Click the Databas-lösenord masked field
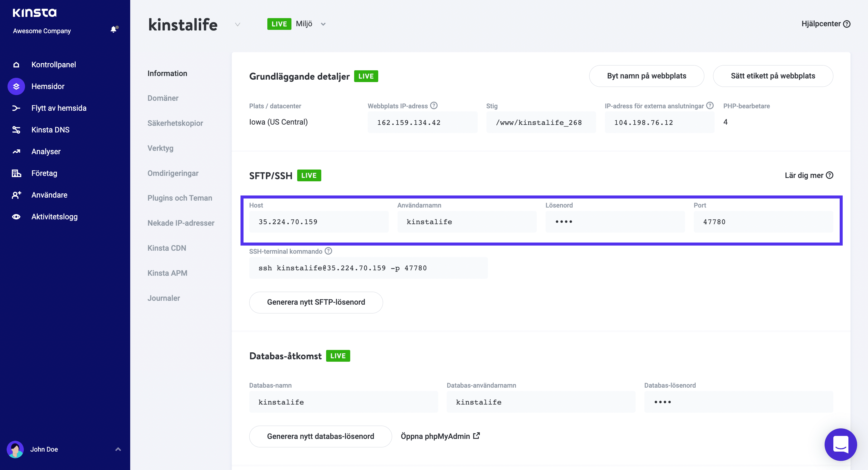868x470 pixels. 739,402
